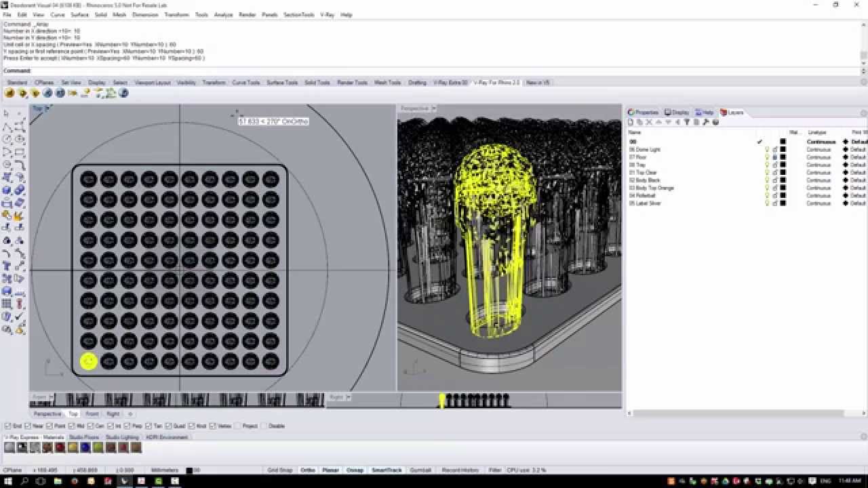Viewport: 868px width, 488px height.
Task: Open File Explorer from the taskbar
Action: 58,481
